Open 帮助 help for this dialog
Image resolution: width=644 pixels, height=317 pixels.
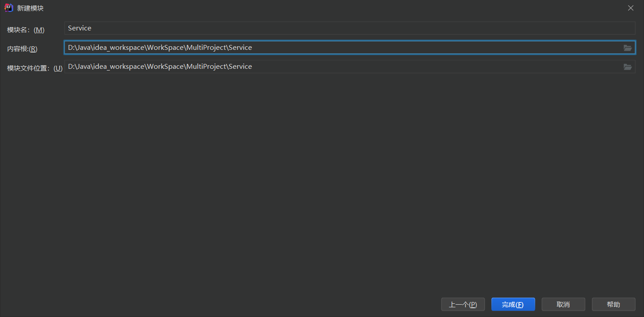pyautogui.click(x=613, y=305)
